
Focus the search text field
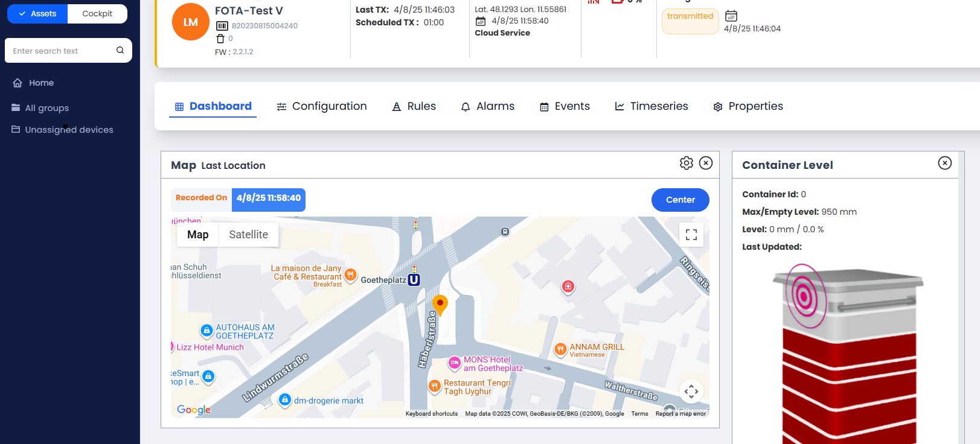pyautogui.click(x=60, y=51)
